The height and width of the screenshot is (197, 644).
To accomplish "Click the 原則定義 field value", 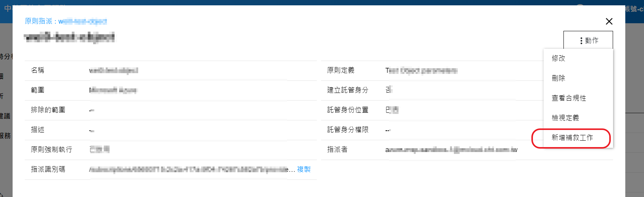I will point(421,70).
